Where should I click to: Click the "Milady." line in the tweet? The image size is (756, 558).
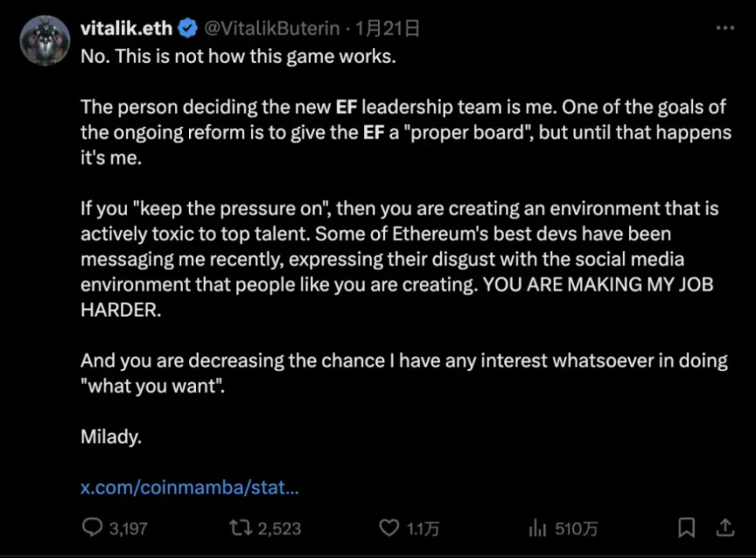[x=111, y=437]
